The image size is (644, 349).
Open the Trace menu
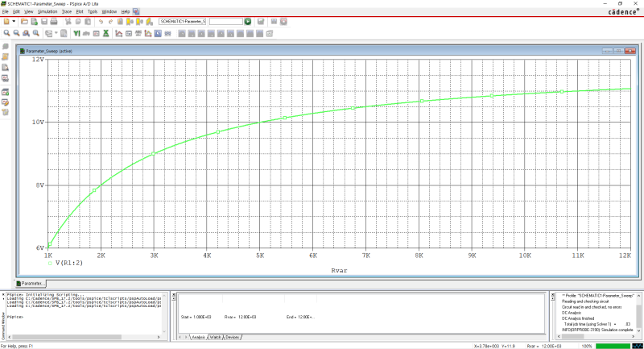[x=67, y=11]
